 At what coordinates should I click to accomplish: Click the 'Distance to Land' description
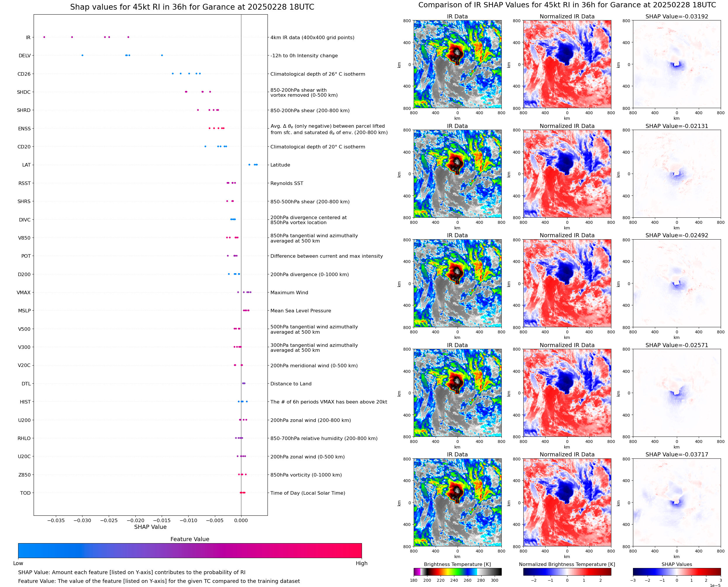(x=291, y=384)
